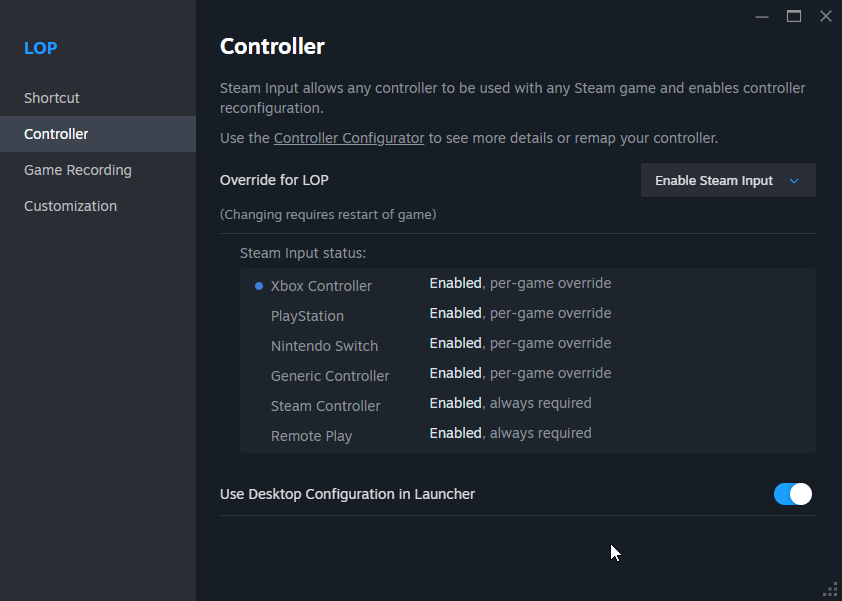Viewport: 842px width, 601px height.
Task: Click the window resize grip icon
Action: click(830, 589)
